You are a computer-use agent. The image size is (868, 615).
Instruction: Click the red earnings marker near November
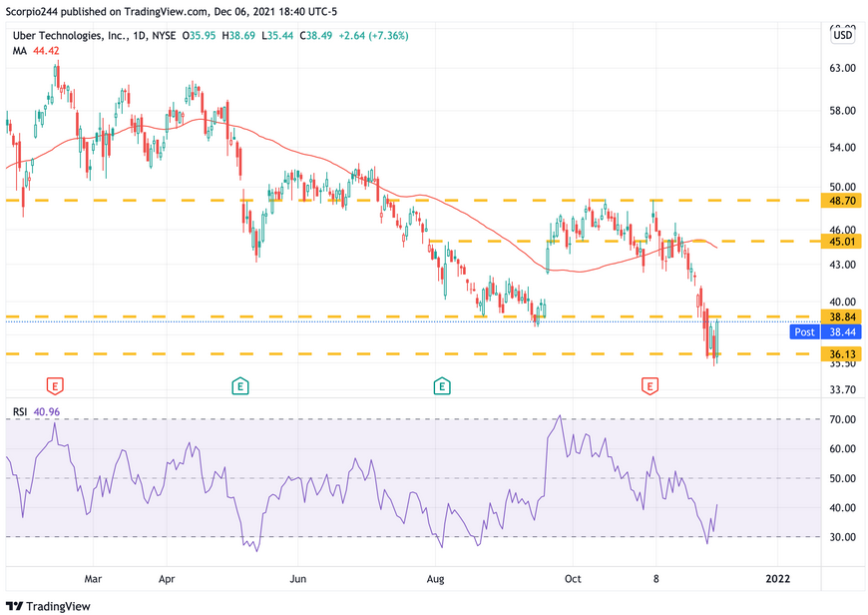[650, 385]
